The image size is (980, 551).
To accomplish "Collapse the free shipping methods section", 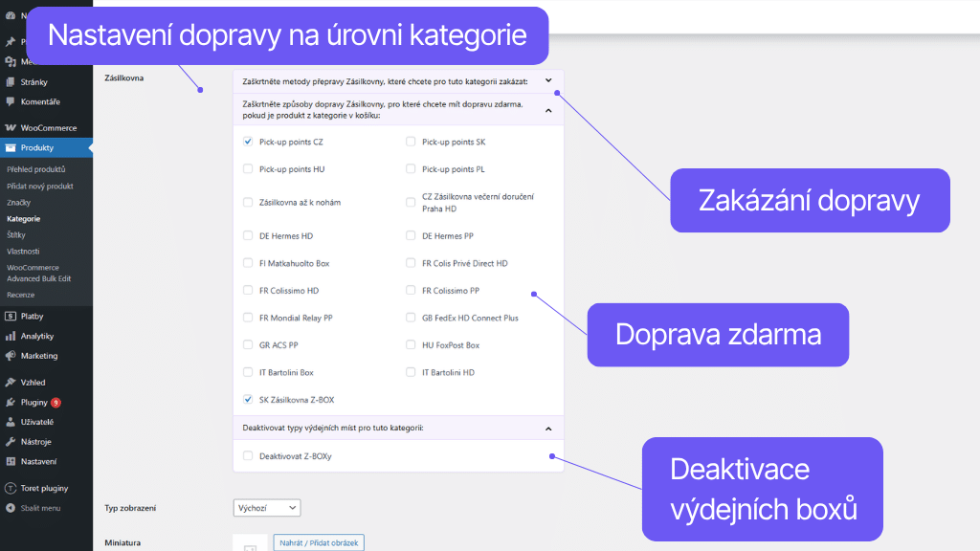I will coord(550,110).
